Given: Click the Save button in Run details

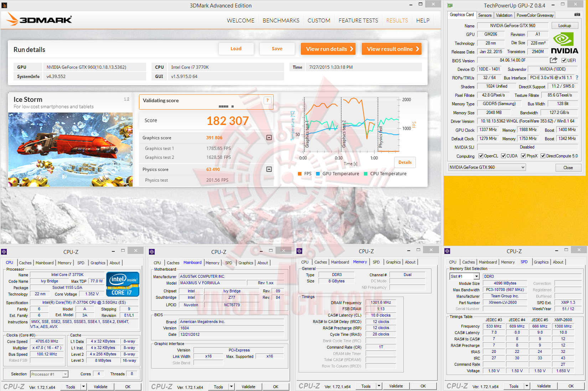Looking at the screenshot, I should point(277,49).
